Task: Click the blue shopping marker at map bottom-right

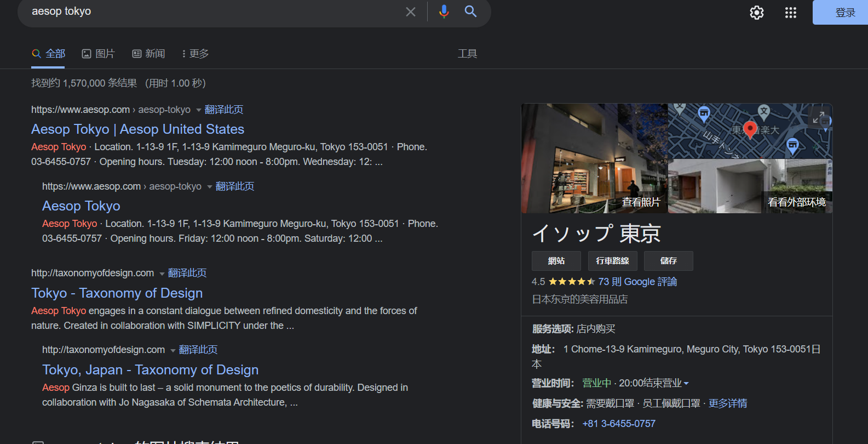Action: point(792,146)
